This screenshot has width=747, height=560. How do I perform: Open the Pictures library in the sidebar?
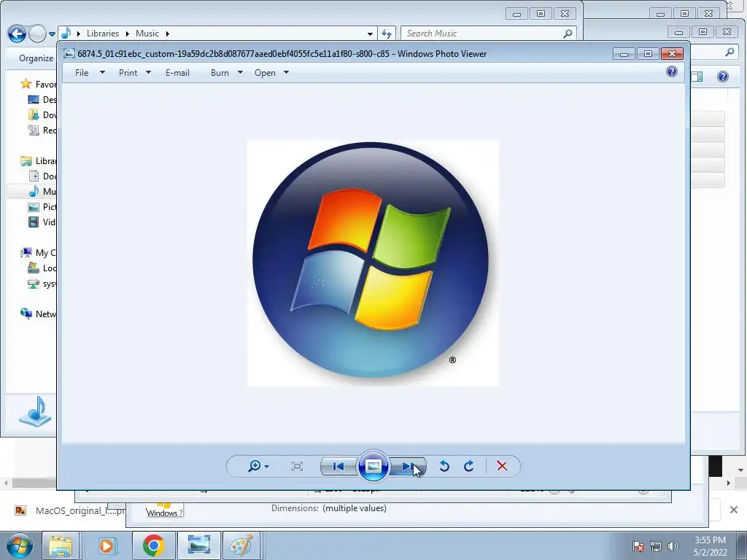click(x=42, y=206)
